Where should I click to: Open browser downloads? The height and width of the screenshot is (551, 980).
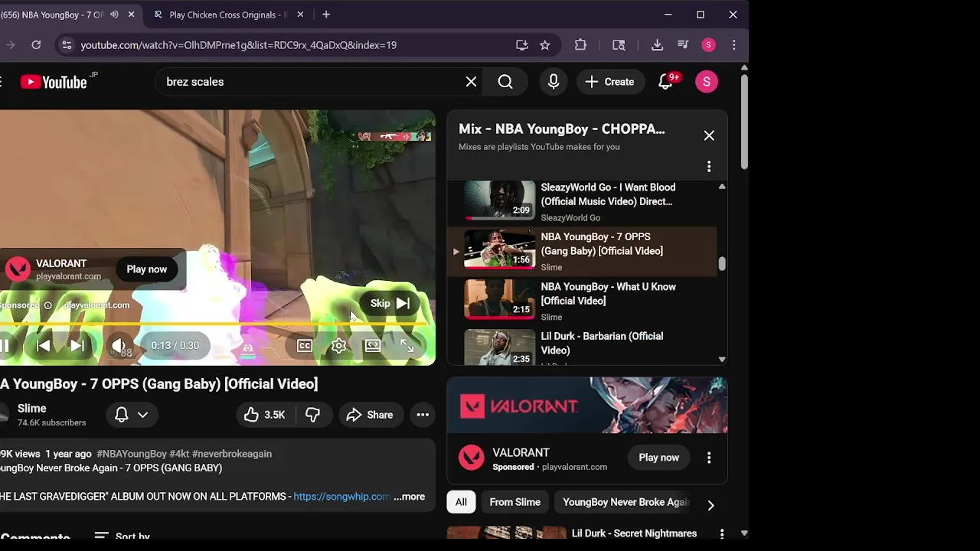coord(657,45)
